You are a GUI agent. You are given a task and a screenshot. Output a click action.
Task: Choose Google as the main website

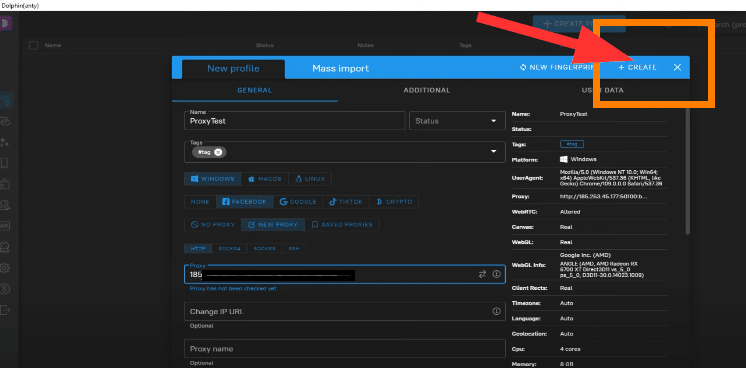(298, 202)
